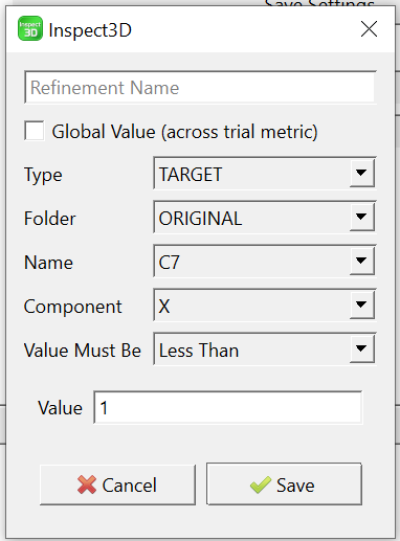Screen dimensions: 400x541
Task: Click the Value field containing 1
Action: (x=228, y=407)
